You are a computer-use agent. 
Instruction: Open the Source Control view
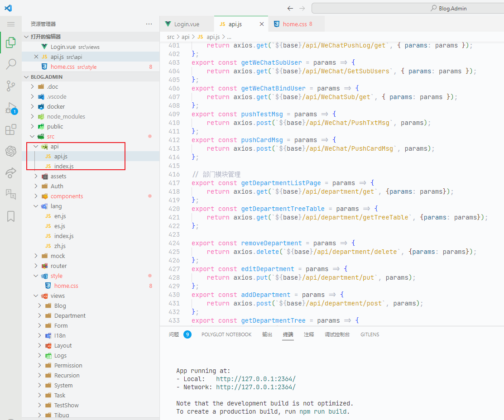click(x=11, y=86)
